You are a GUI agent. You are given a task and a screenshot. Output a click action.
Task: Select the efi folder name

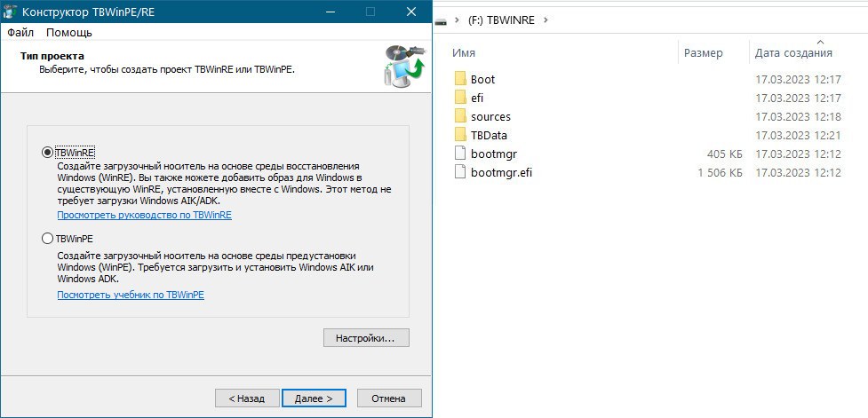(477, 99)
